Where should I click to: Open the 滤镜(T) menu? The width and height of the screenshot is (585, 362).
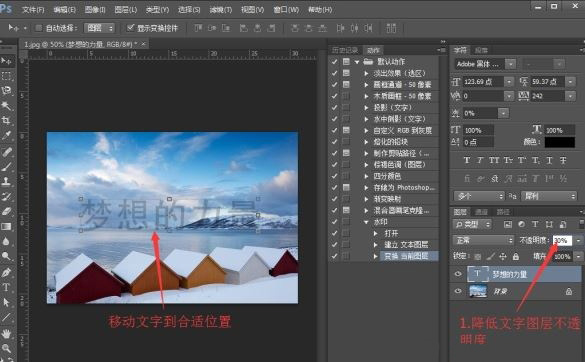pos(220,10)
